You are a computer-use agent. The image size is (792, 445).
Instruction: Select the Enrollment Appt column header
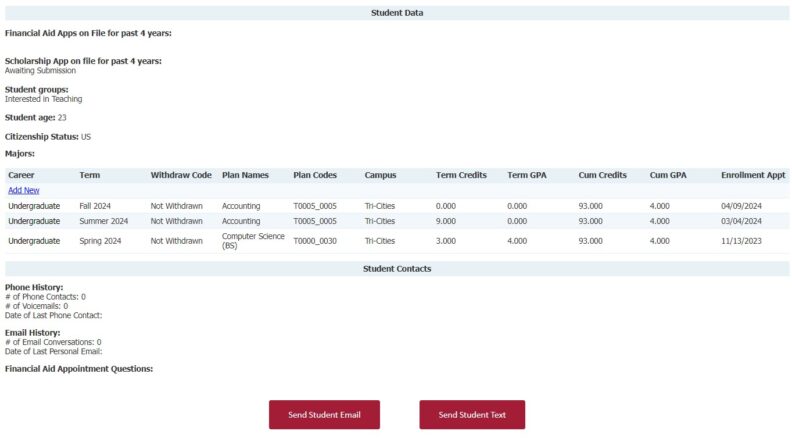click(x=753, y=175)
